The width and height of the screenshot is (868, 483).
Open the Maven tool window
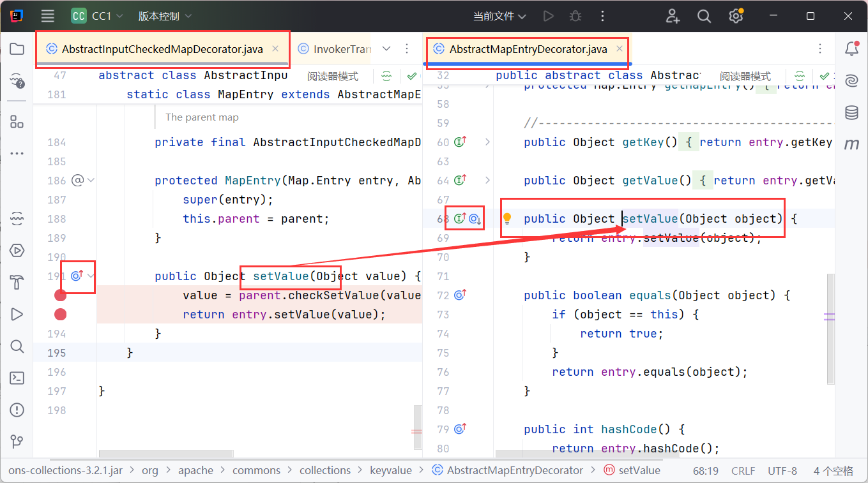coord(851,144)
